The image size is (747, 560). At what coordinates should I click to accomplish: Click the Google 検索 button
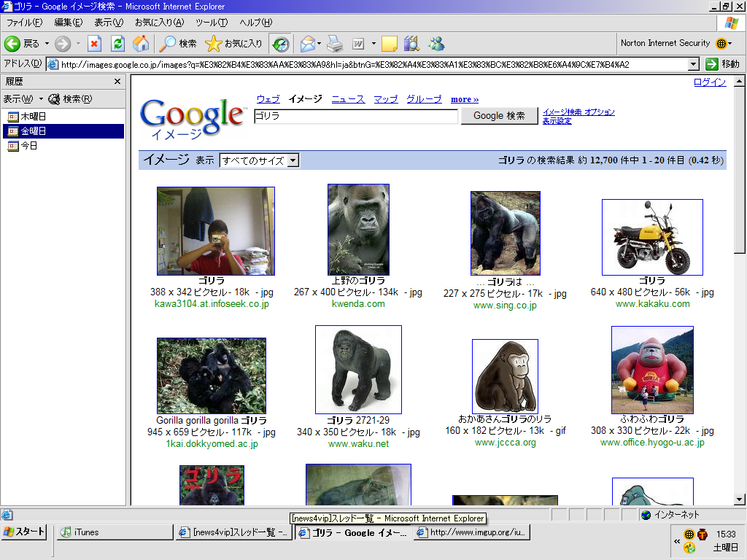pyautogui.click(x=499, y=116)
